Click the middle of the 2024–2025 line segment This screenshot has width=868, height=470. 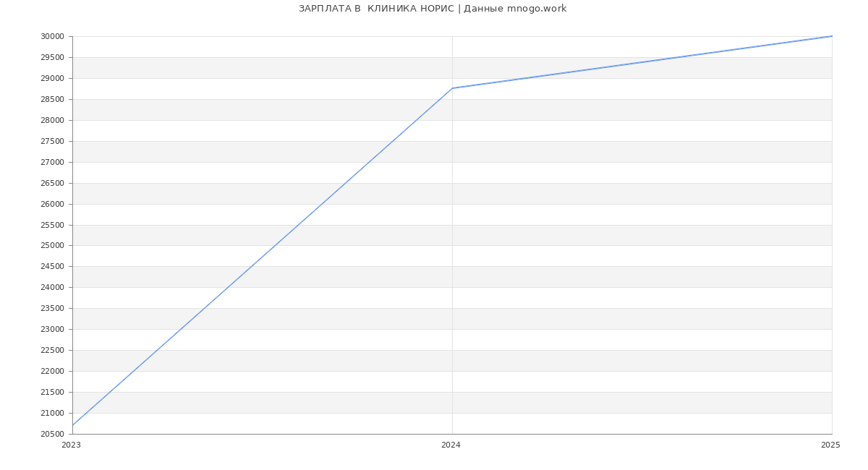click(642, 62)
